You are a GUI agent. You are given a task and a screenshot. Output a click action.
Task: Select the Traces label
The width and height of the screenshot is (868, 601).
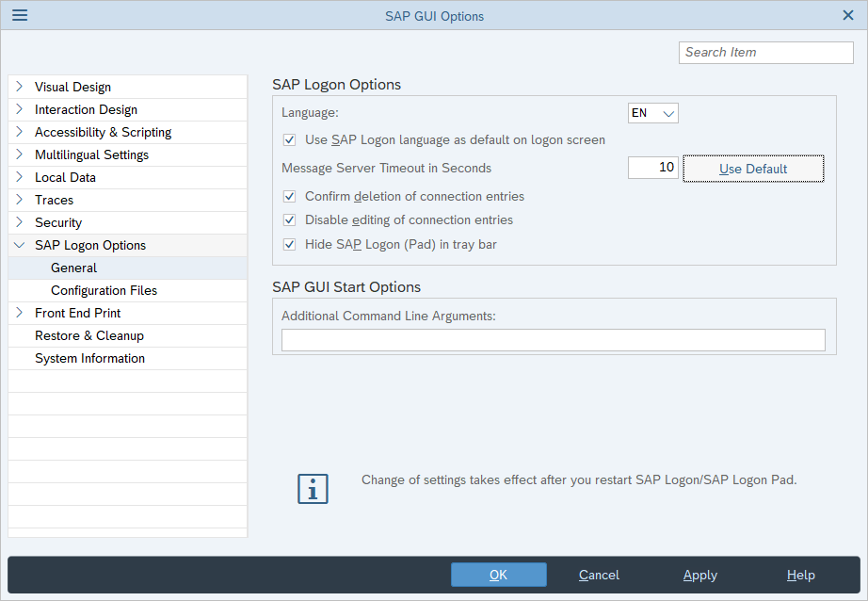click(x=54, y=200)
